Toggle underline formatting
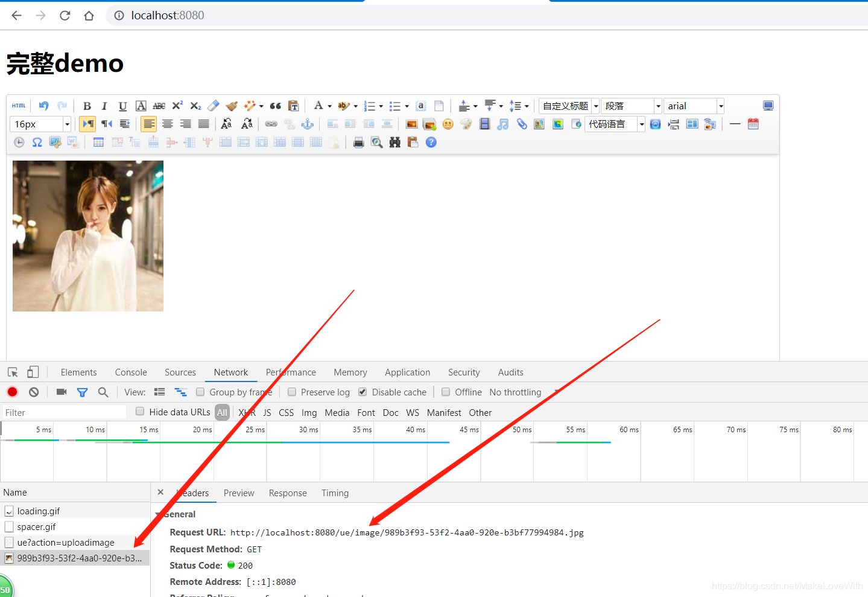 pos(122,106)
